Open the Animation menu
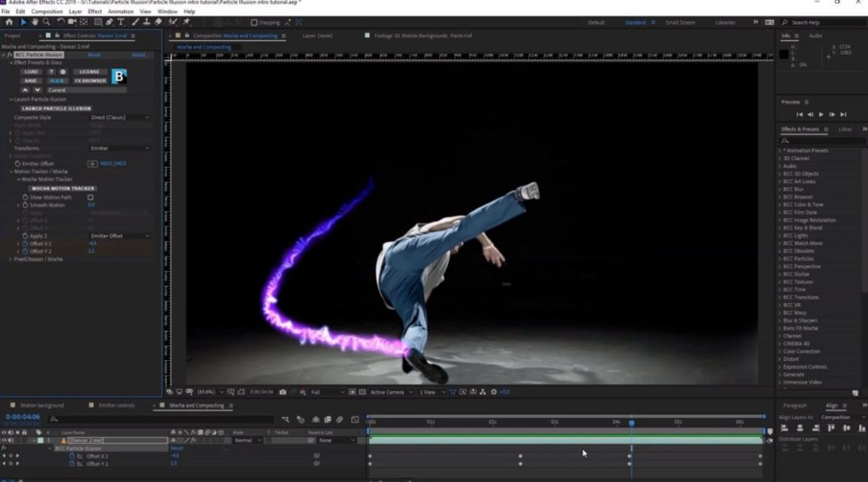The width and height of the screenshot is (868, 482). point(120,11)
